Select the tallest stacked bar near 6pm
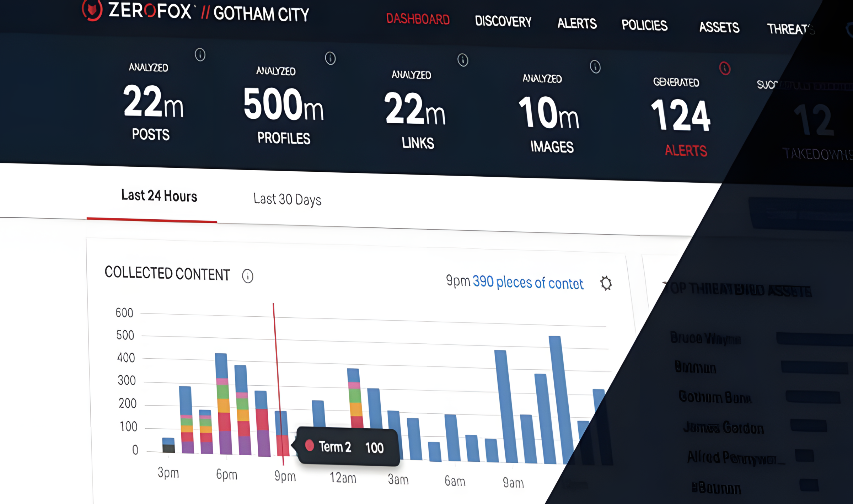The width and height of the screenshot is (853, 504). [224, 404]
